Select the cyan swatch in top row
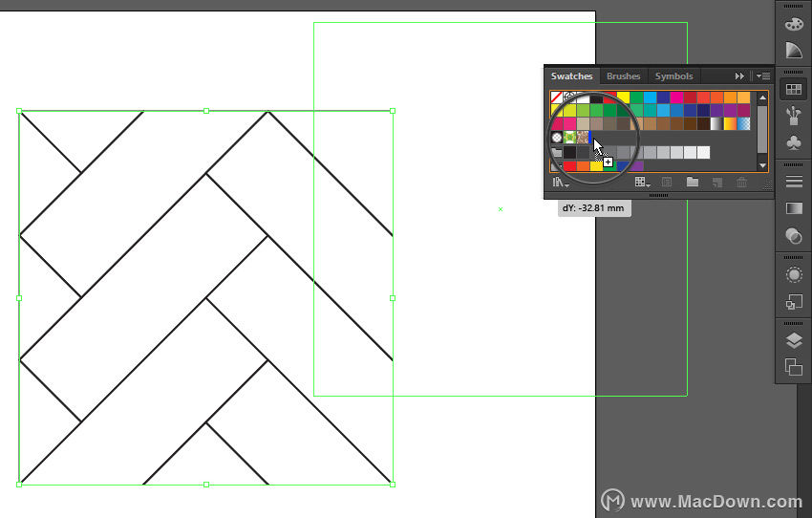Viewport: 812px width, 518px height. (x=650, y=97)
